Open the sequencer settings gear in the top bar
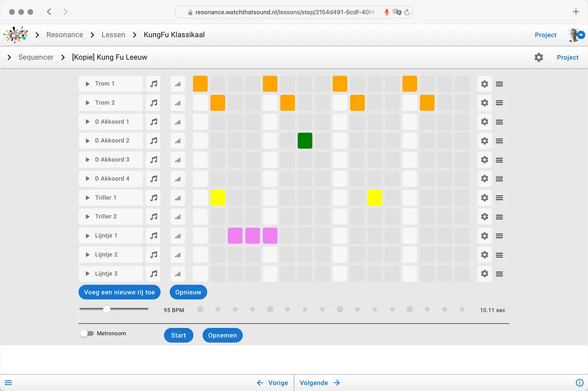588x391 pixels. click(538, 57)
